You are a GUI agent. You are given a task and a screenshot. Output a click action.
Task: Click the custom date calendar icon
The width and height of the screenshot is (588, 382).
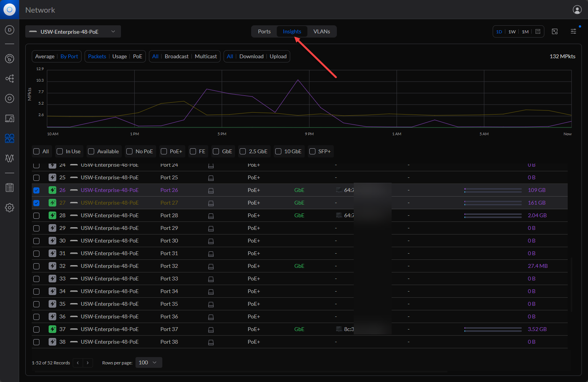538,32
